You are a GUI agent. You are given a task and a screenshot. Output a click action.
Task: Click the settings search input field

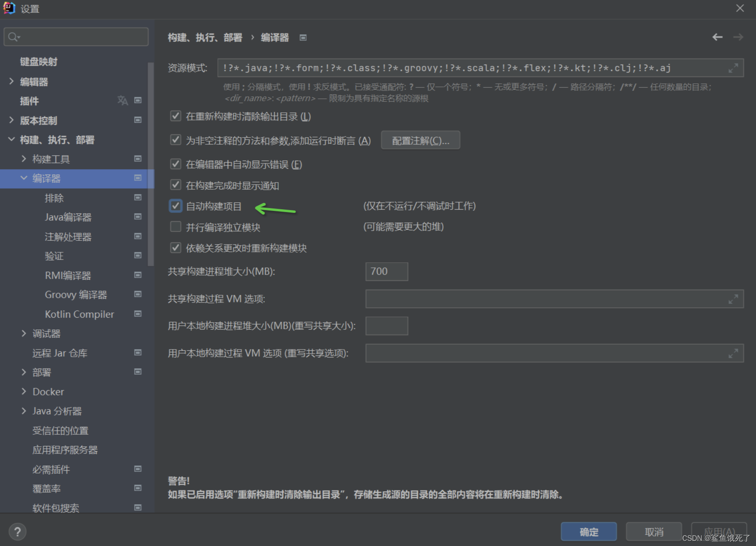(x=76, y=37)
